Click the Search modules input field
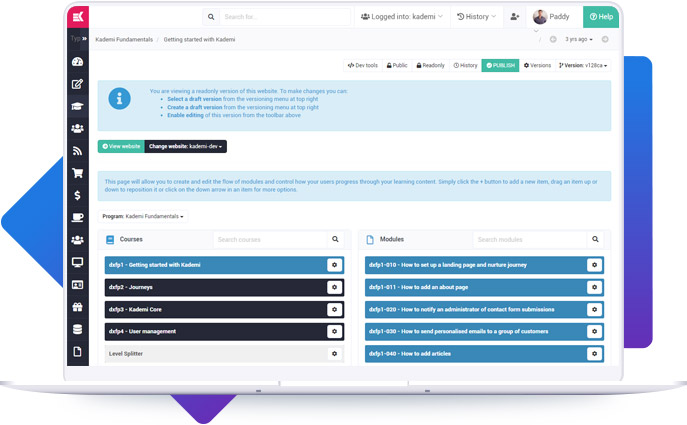This screenshot has height=425, width=687. tap(528, 240)
